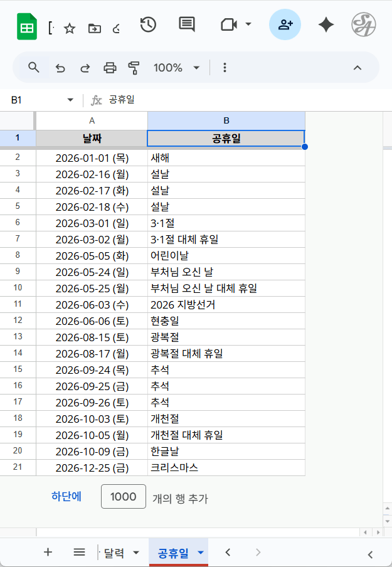Print the spreadsheet
The height and width of the screenshot is (567, 392).
click(110, 68)
